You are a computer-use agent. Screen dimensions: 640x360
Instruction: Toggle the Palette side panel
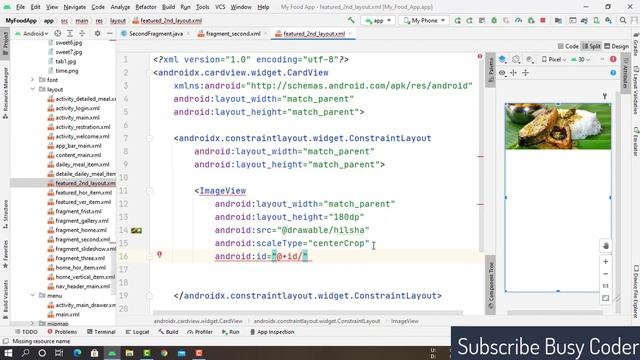tap(491, 70)
